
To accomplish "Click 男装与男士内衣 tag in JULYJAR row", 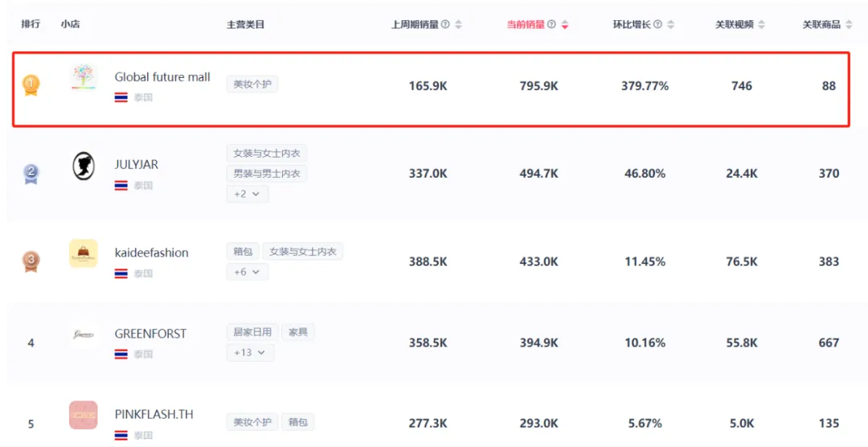I will 267,174.
